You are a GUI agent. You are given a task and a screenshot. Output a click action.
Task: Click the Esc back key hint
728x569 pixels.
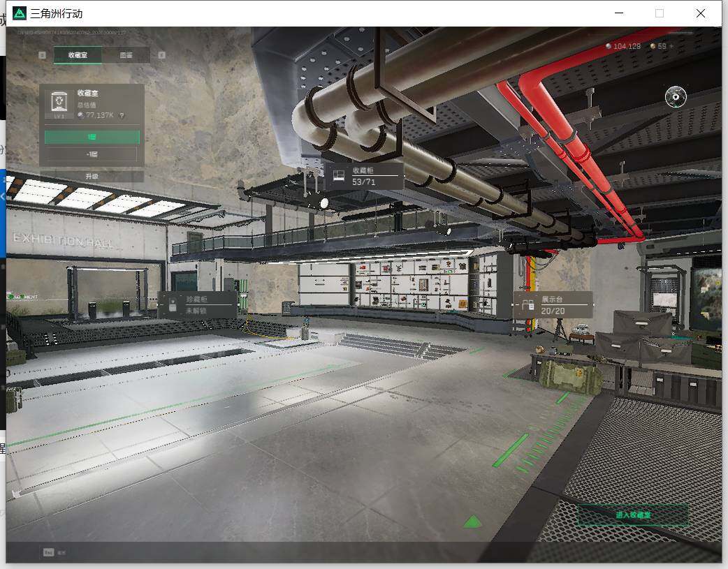tap(49, 552)
